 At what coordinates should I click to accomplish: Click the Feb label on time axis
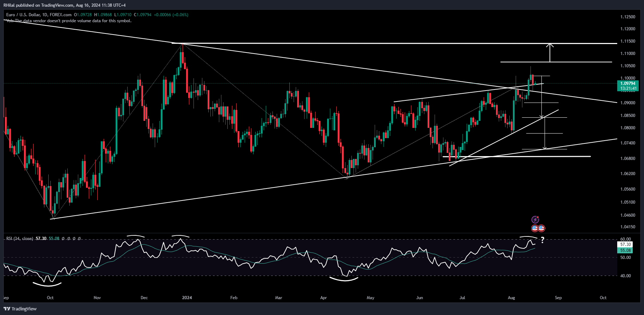point(234,298)
